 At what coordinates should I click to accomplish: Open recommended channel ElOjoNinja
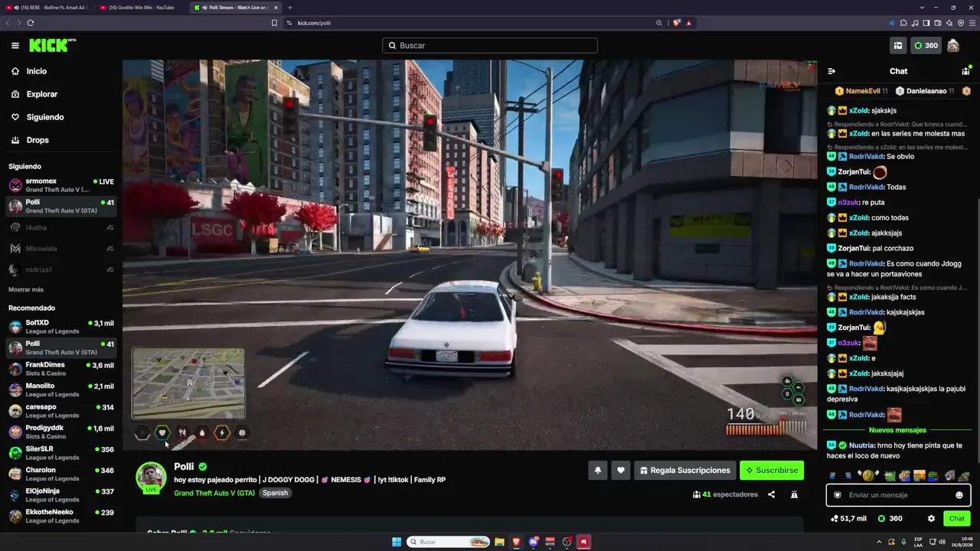61,495
